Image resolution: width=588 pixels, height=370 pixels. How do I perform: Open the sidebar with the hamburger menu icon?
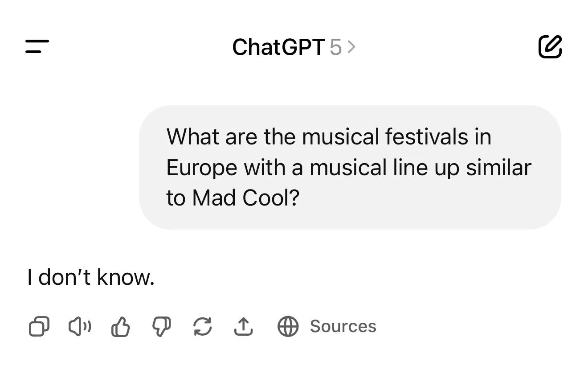37,46
